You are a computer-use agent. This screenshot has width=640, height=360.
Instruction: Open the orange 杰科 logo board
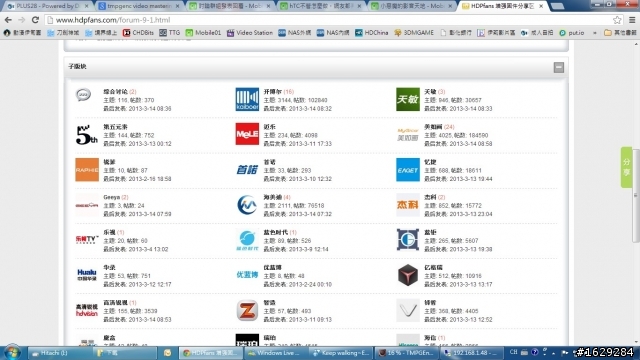408,205
